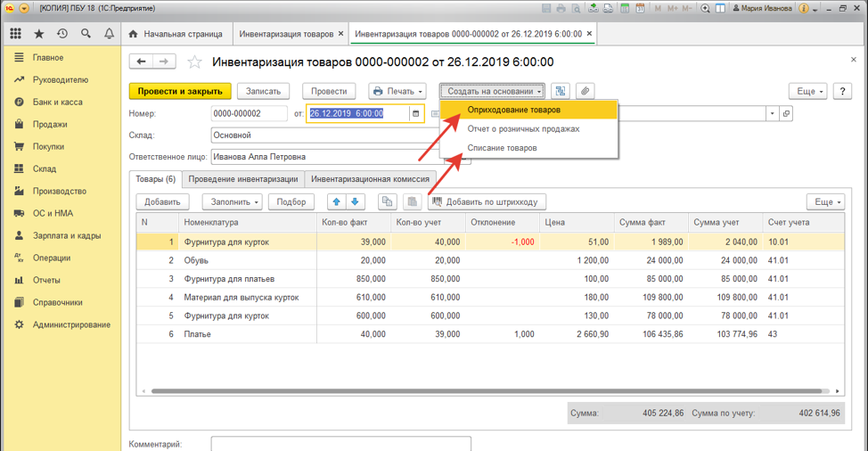This screenshot has height=451, width=868.
Task: Expand the Печать dropdown
Action: [397, 91]
